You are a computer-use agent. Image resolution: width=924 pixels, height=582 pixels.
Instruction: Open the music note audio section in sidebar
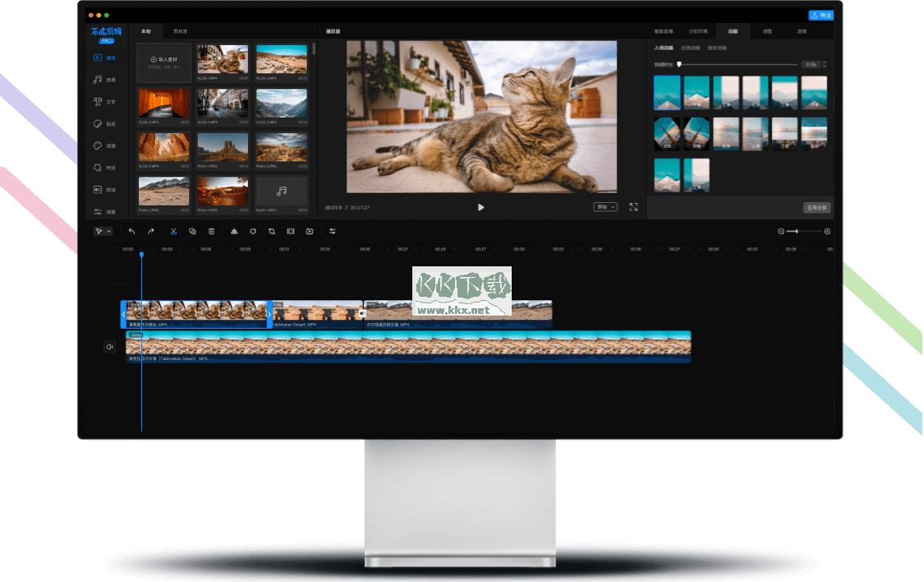pyautogui.click(x=98, y=80)
